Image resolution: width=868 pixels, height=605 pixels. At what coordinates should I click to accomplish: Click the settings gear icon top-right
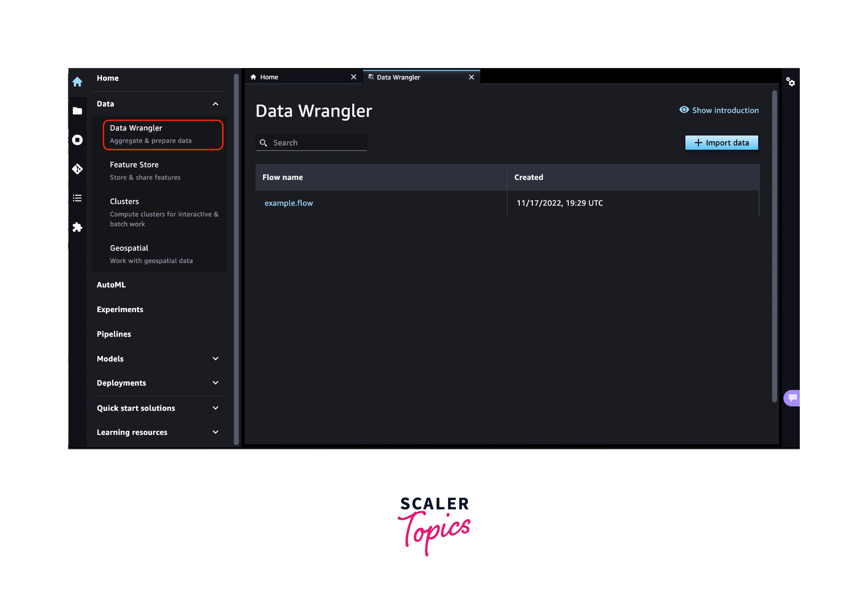tap(791, 82)
